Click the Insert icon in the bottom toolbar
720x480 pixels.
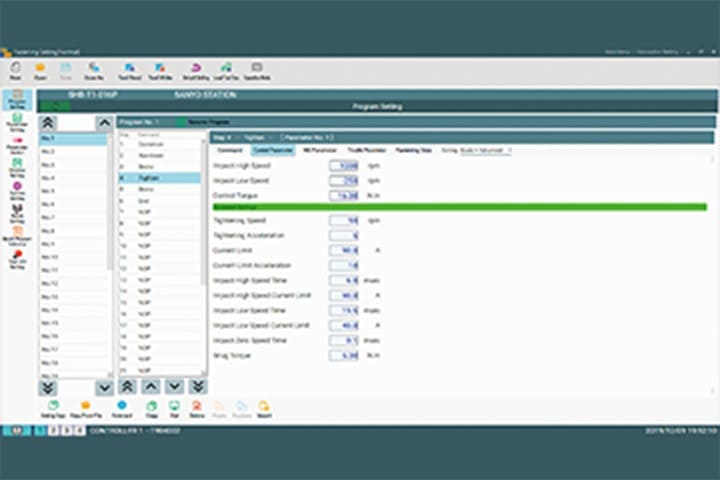click(x=264, y=408)
